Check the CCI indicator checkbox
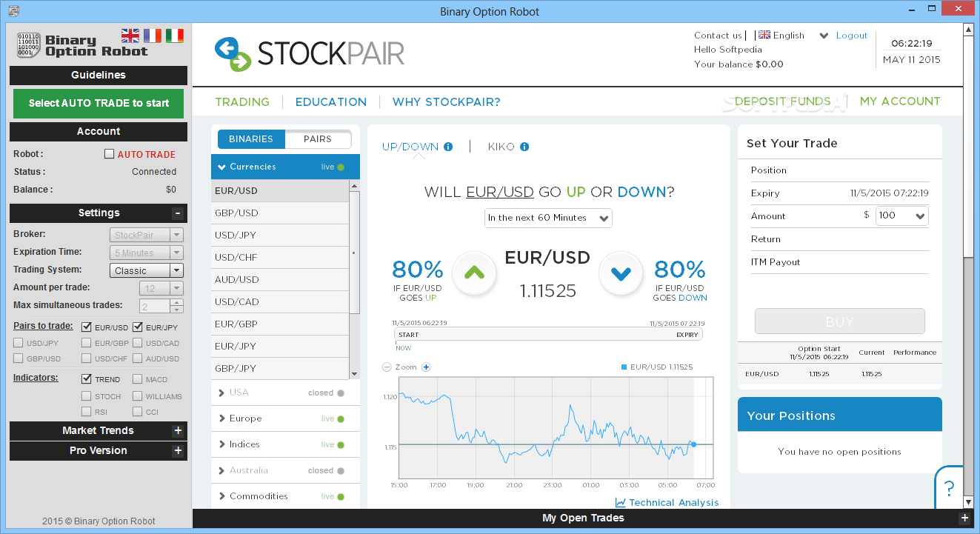 click(138, 412)
